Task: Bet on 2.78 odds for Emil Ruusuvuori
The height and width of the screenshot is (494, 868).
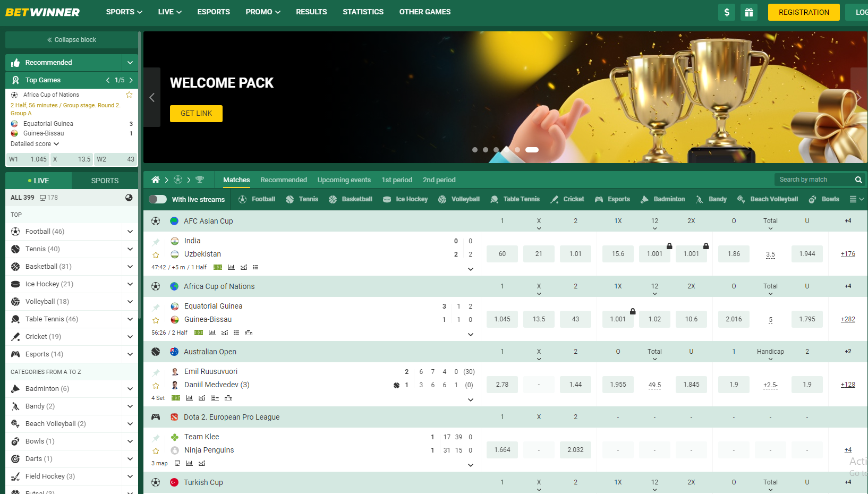Action: click(502, 385)
